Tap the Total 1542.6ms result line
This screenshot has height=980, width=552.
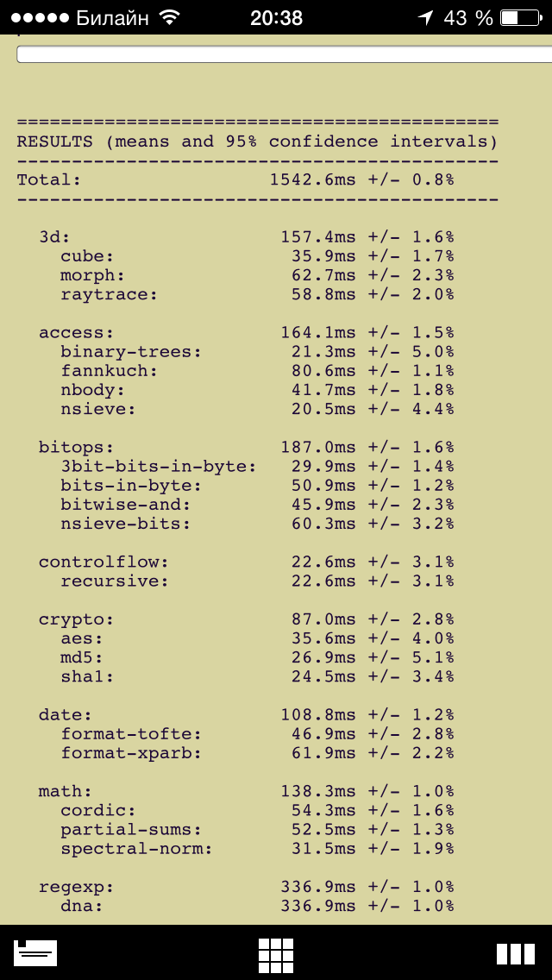(235, 180)
